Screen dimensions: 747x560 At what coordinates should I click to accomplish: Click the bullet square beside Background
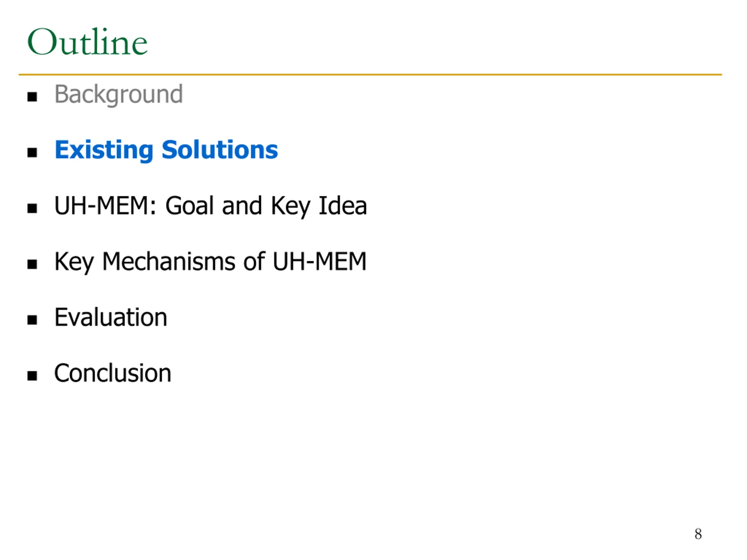32,97
